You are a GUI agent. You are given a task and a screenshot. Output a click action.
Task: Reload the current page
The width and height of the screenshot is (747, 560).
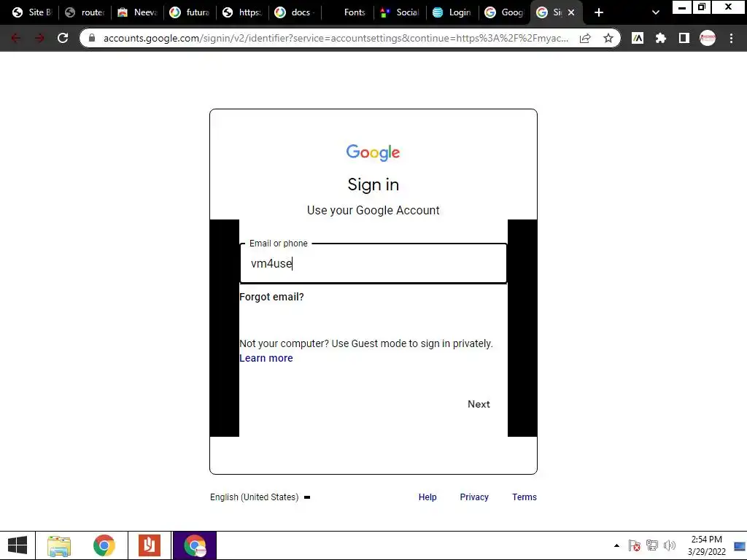63,38
